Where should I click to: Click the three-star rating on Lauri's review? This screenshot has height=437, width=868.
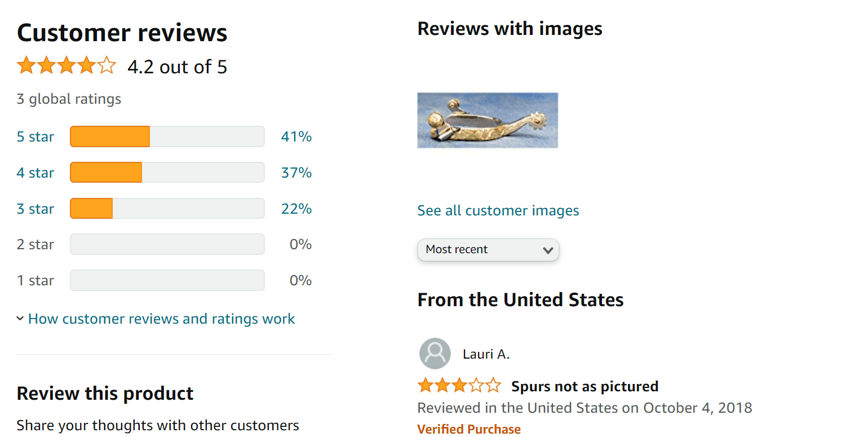(x=459, y=386)
